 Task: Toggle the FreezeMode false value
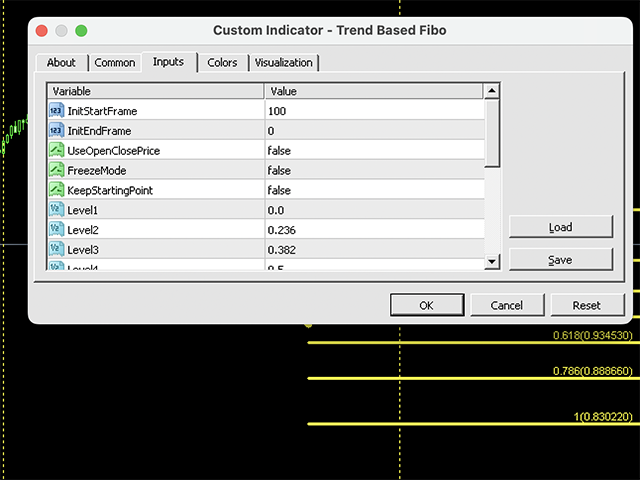point(279,171)
